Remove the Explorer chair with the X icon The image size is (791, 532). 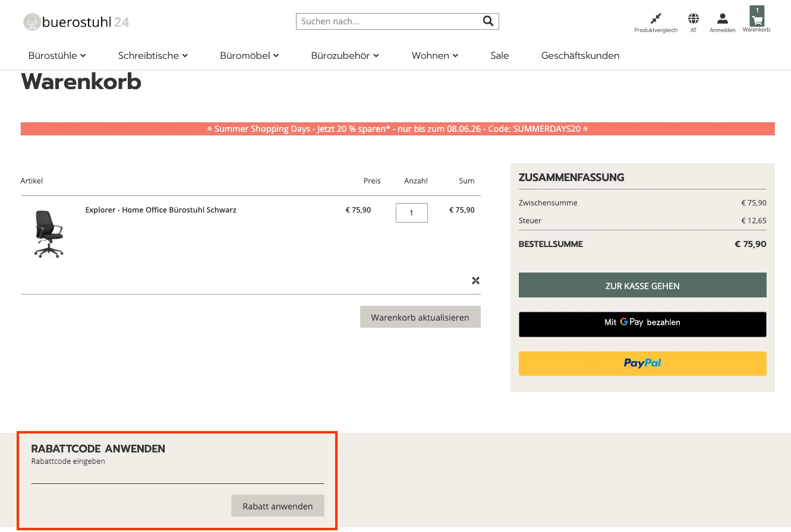click(x=475, y=280)
